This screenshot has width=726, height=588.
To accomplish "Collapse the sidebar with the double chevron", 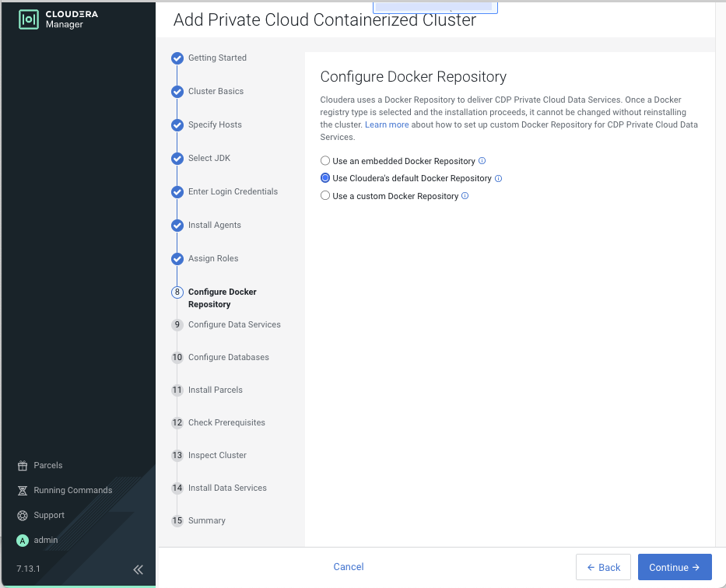I will 138,569.
